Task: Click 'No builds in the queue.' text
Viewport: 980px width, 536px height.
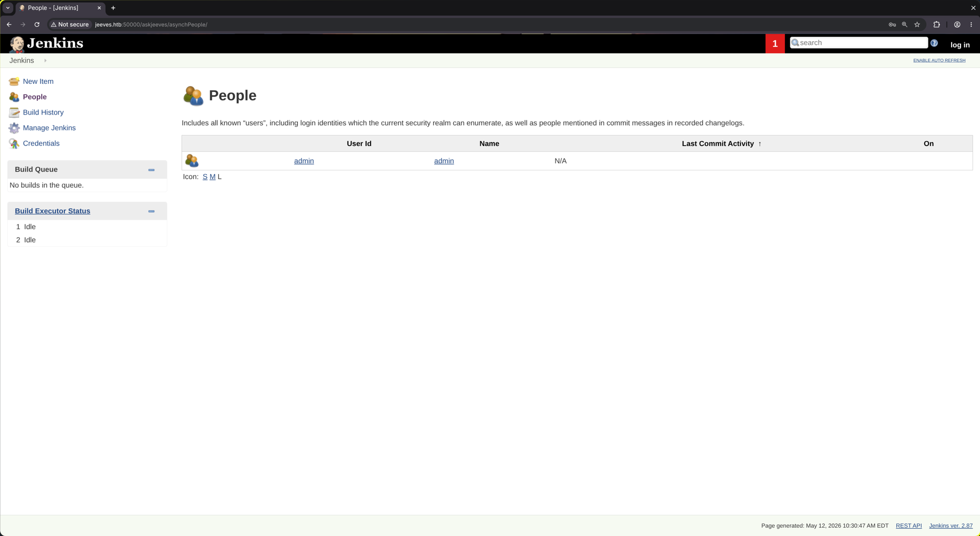Action: 47,185
